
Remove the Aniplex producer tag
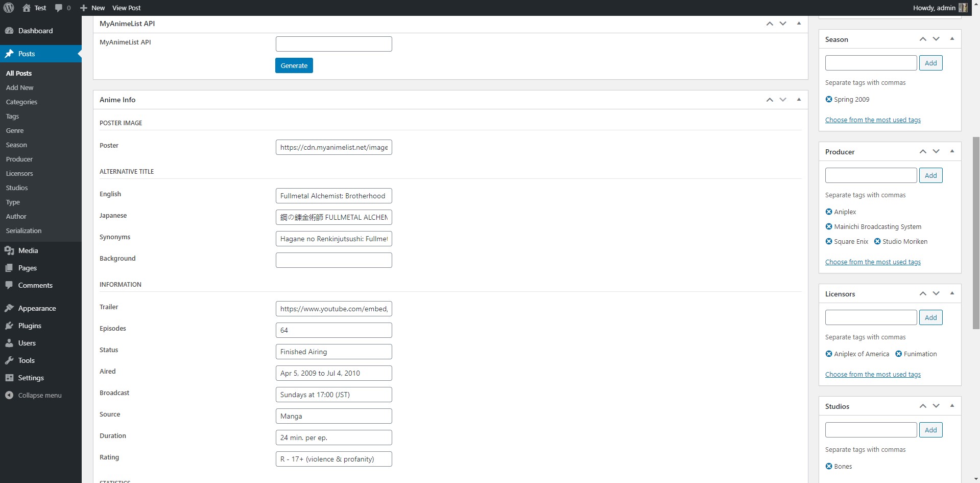(x=829, y=212)
